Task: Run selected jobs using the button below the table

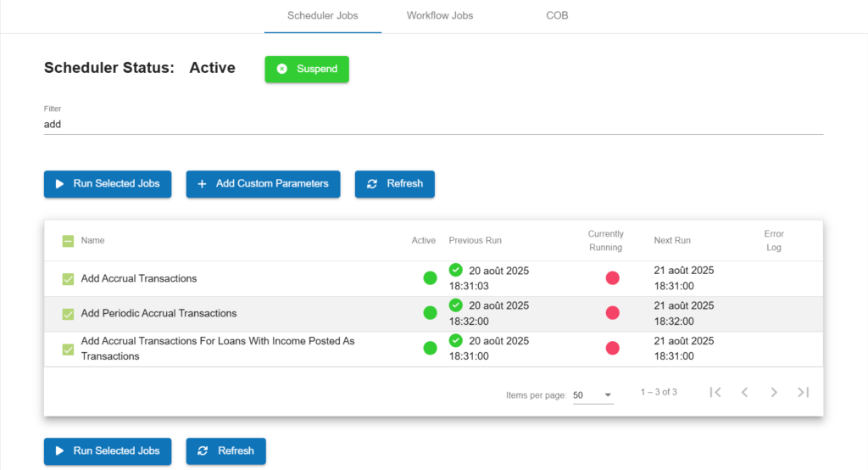Action: (108, 451)
